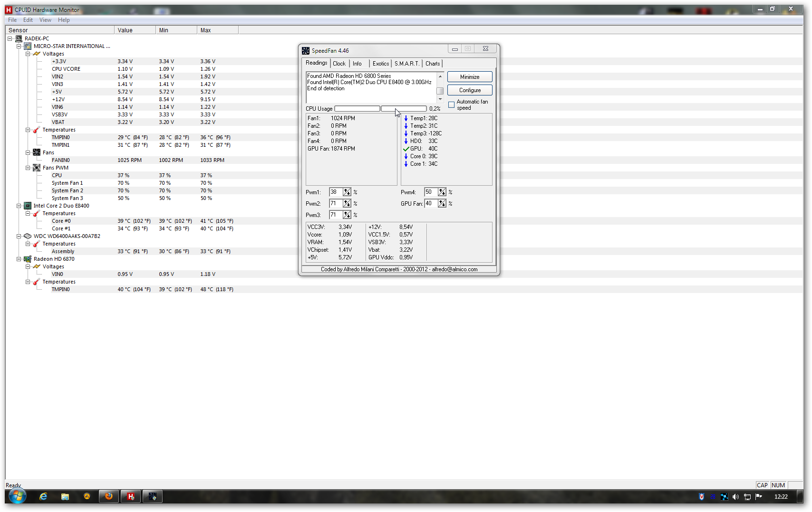
Task: Click the WDC hard drive icon
Action: click(x=28, y=236)
